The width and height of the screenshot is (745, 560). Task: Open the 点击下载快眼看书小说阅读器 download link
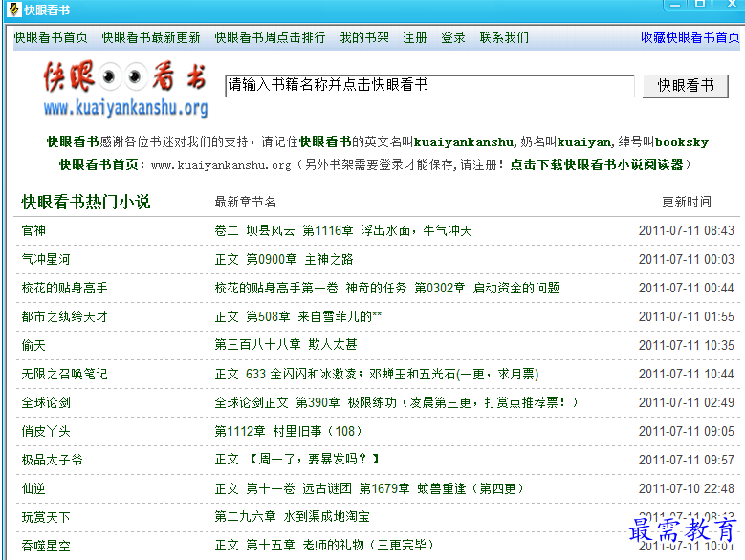coord(597,164)
